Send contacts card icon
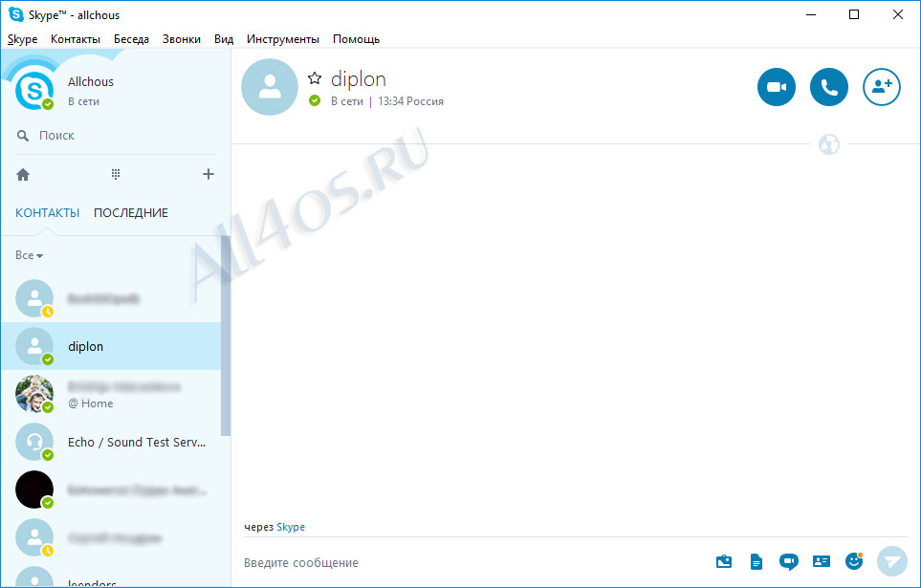This screenshot has height=588, width=921. [x=822, y=561]
